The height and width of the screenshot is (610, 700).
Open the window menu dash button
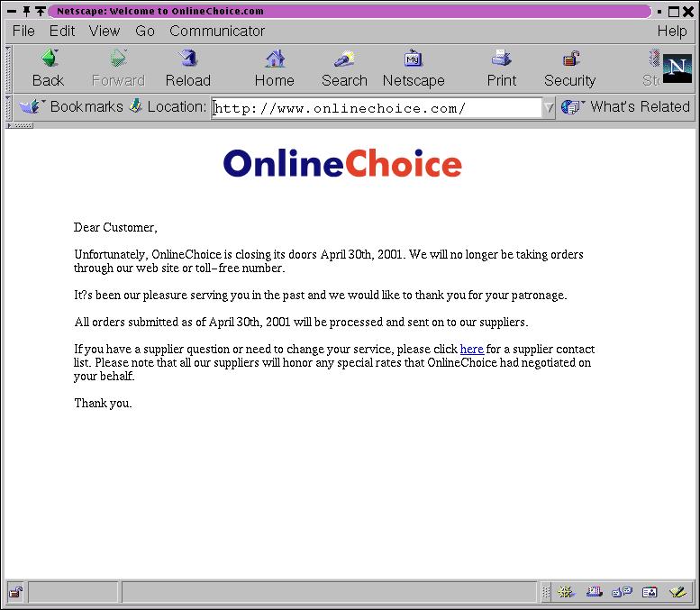[12, 12]
